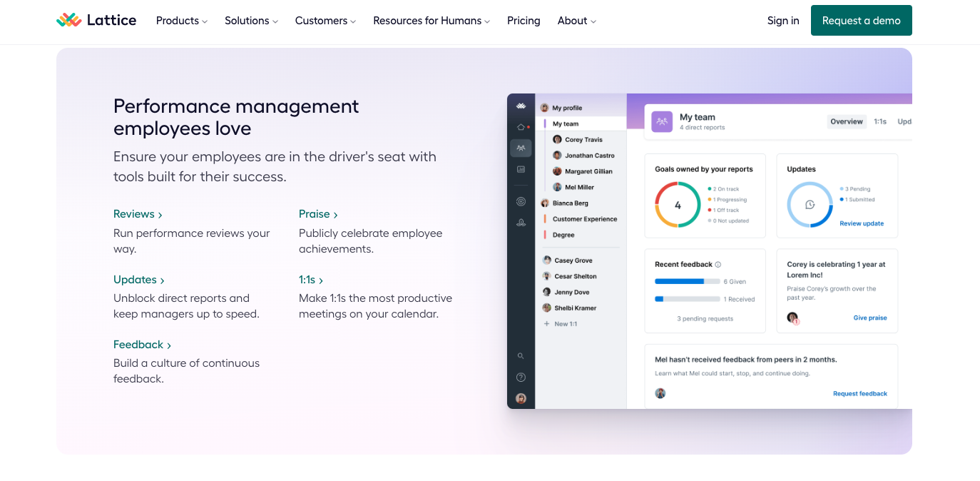Select the team people icon in sidebar
Image resolution: width=980 pixels, height=481 pixels.
point(521,148)
